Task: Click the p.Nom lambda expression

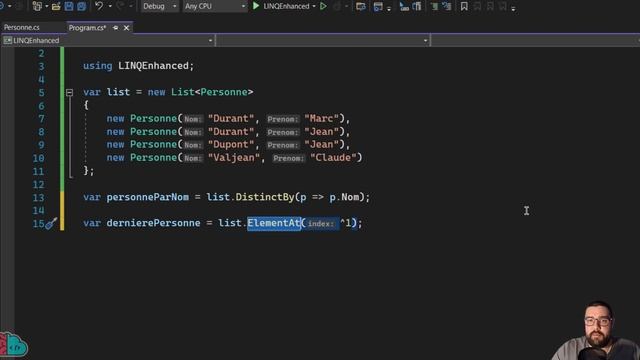Action: (344, 197)
